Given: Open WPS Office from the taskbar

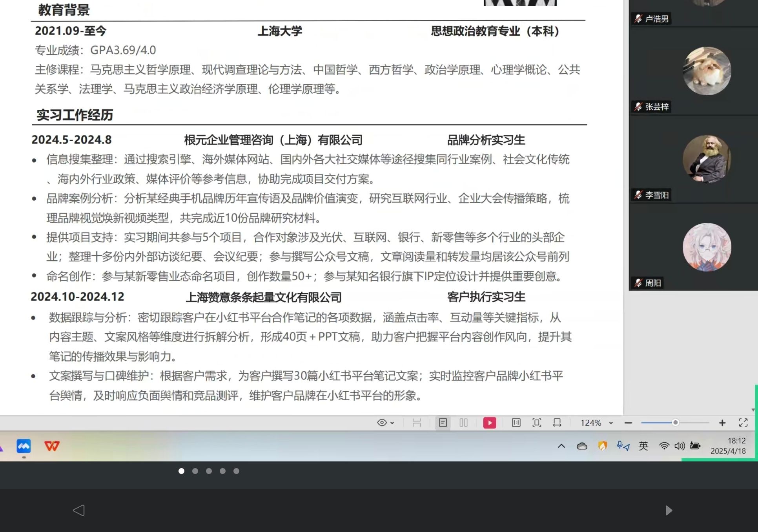Looking at the screenshot, I should tap(52, 446).
